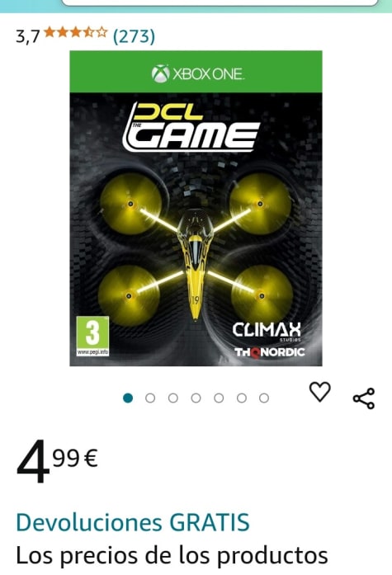Switch to the third product image dot

[173, 398]
